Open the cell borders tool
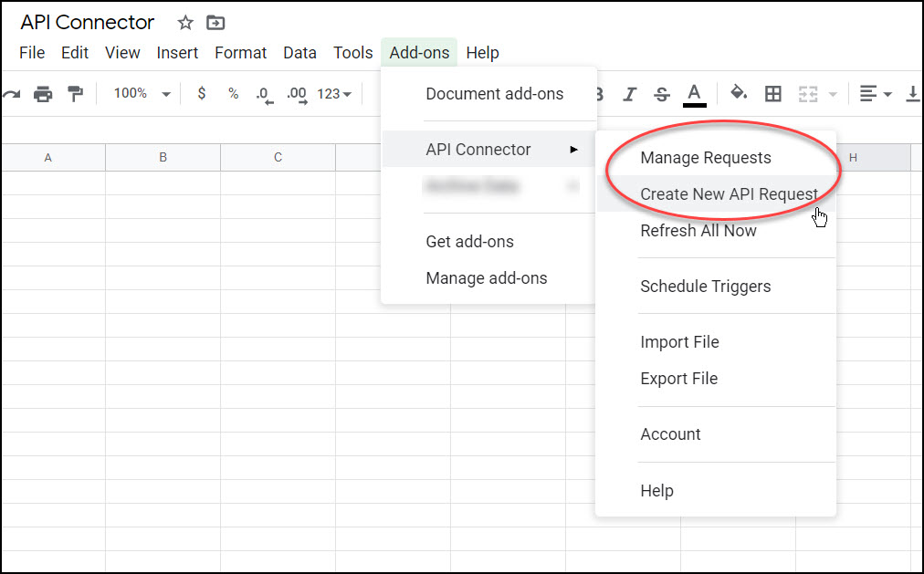Image resolution: width=924 pixels, height=574 pixels. (773, 94)
